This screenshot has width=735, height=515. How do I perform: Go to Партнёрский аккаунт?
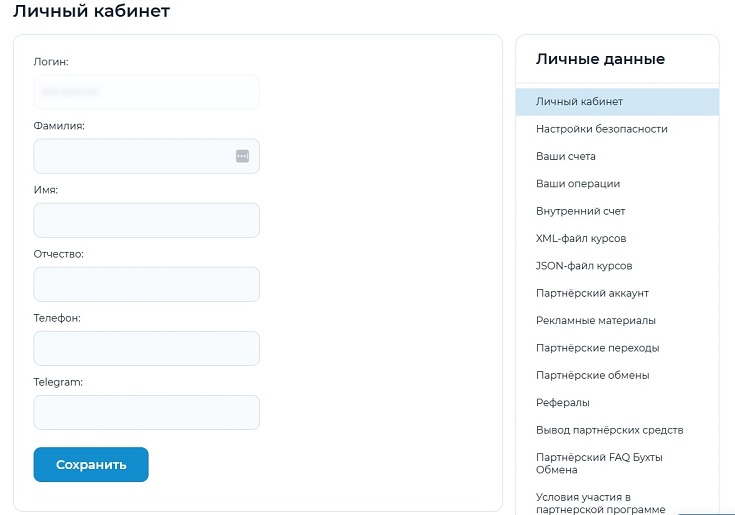[592, 293]
